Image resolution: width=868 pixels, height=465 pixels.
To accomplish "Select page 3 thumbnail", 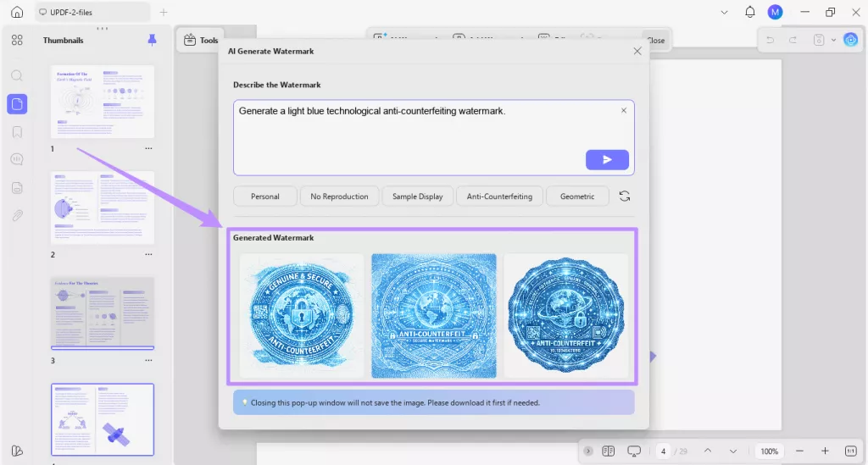I will (x=103, y=313).
